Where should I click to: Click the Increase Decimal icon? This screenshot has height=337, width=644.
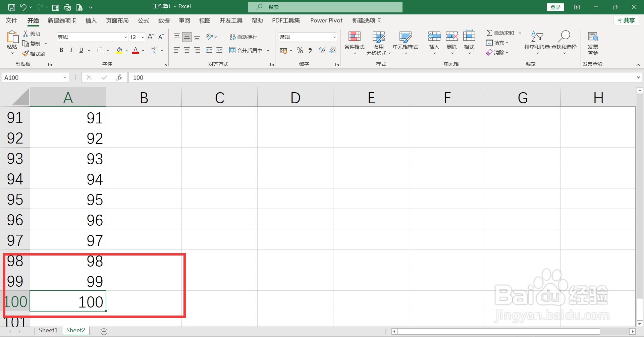point(322,50)
